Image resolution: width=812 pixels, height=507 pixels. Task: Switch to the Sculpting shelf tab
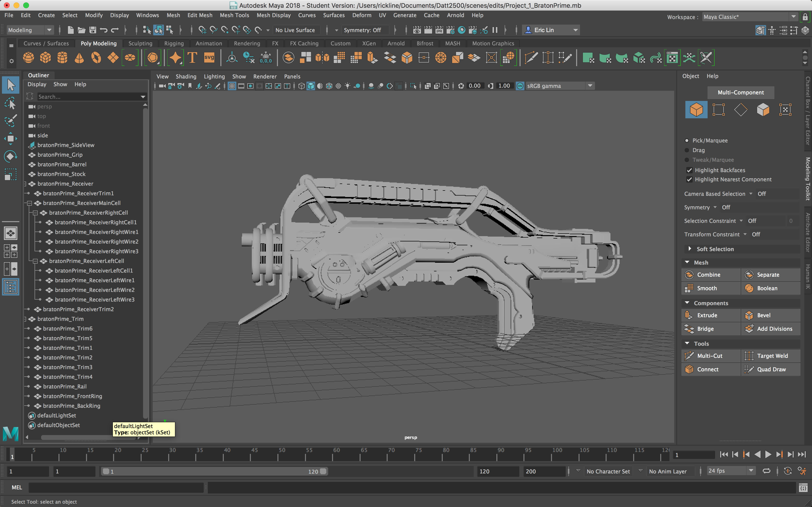[x=140, y=43]
